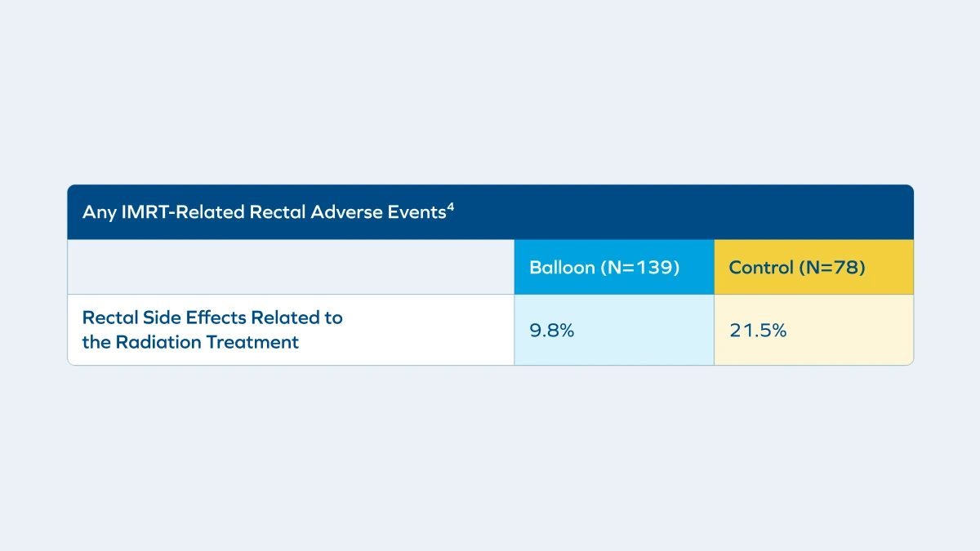Click the 'Rectal Side Effects Related to' line
The image size is (980, 551).
click(x=212, y=318)
